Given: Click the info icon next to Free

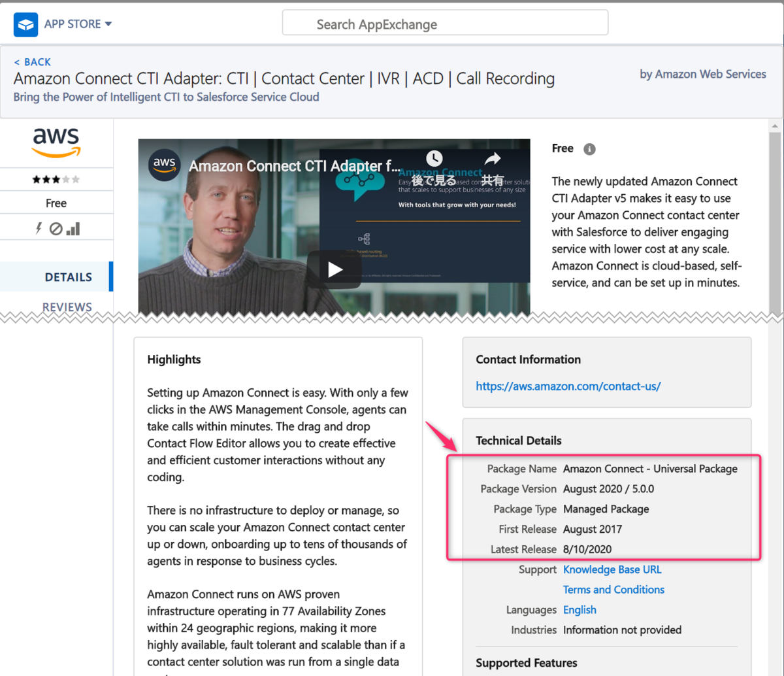Looking at the screenshot, I should click(x=589, y=149).
